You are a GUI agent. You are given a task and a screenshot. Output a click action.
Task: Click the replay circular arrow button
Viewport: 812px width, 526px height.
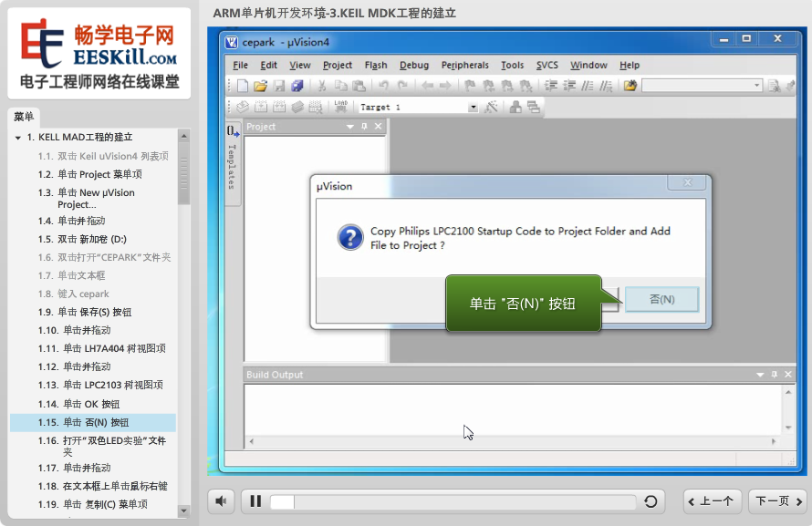(x=651, y=501)
